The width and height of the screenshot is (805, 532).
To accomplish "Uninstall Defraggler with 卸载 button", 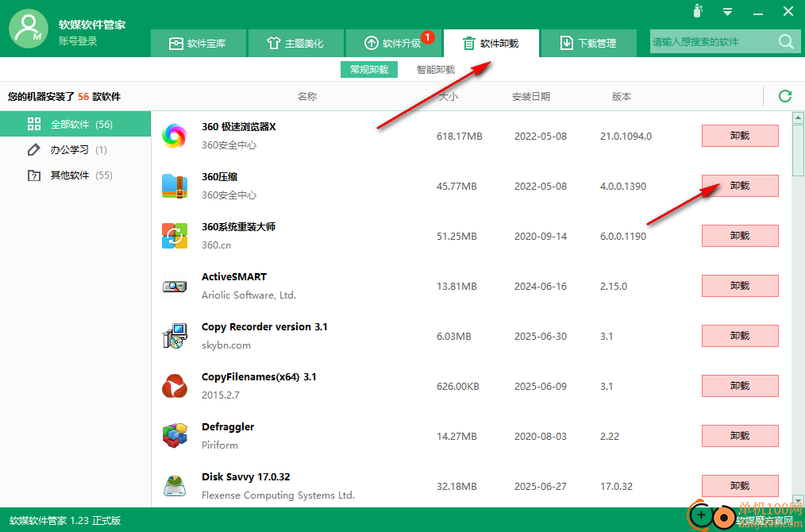I will 740,435.
